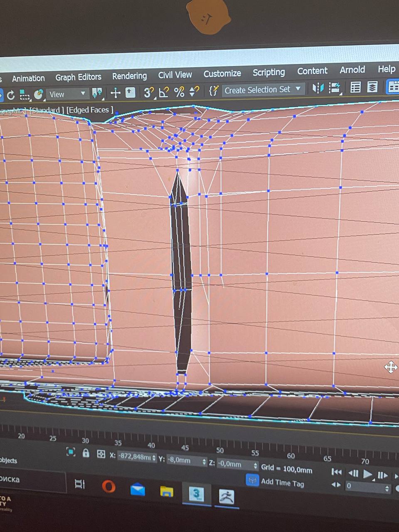Open Task View on the taskbar
399x532 pixels.
79,483
